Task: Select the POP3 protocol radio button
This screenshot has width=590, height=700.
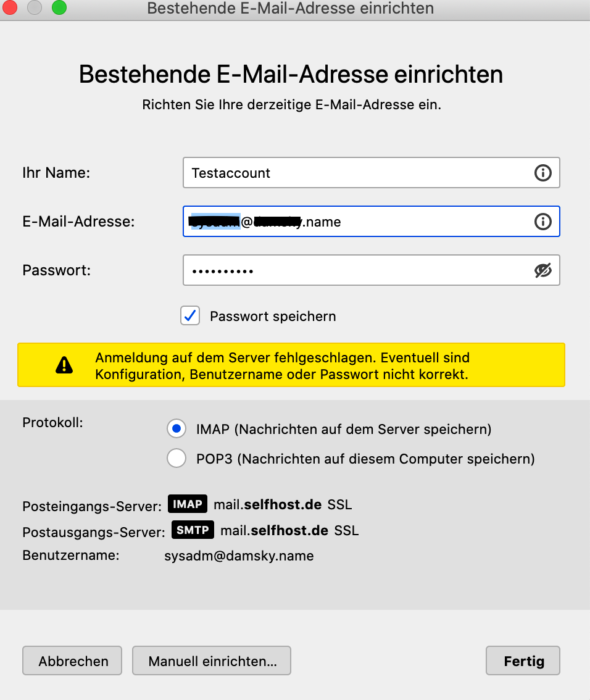Action: coord(177,458)
